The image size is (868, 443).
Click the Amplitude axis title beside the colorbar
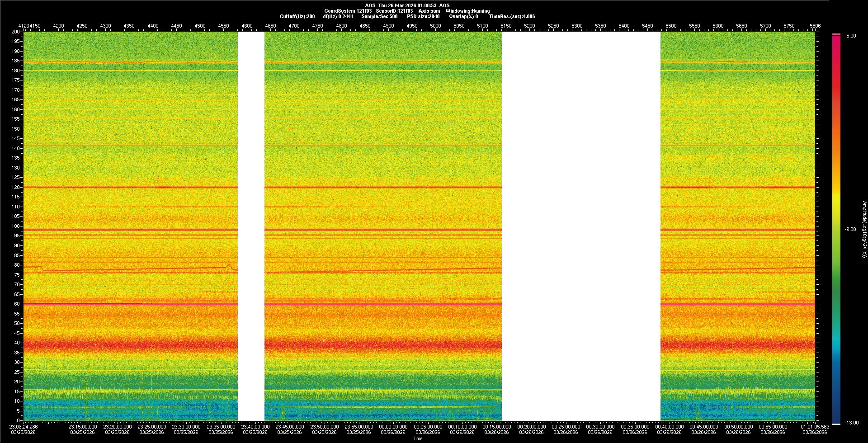coord(864,230)
